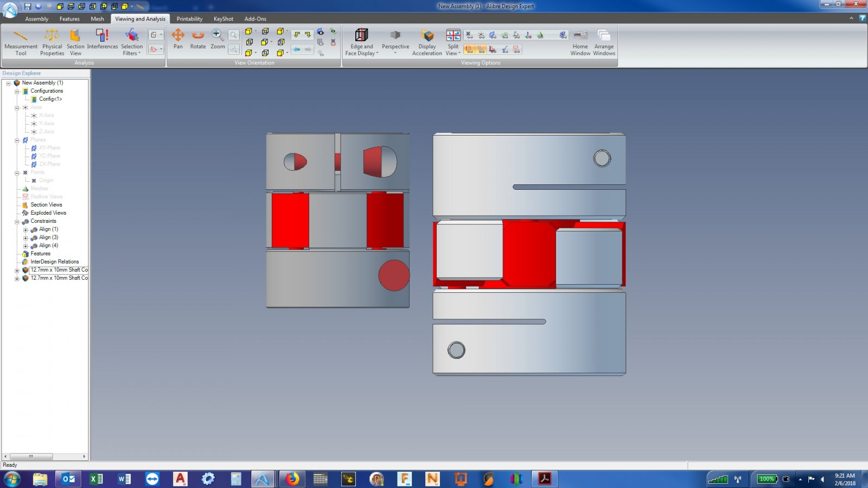Select the Pan tool
This screenshot has height=488, width=868.
[x=178, y=39]
